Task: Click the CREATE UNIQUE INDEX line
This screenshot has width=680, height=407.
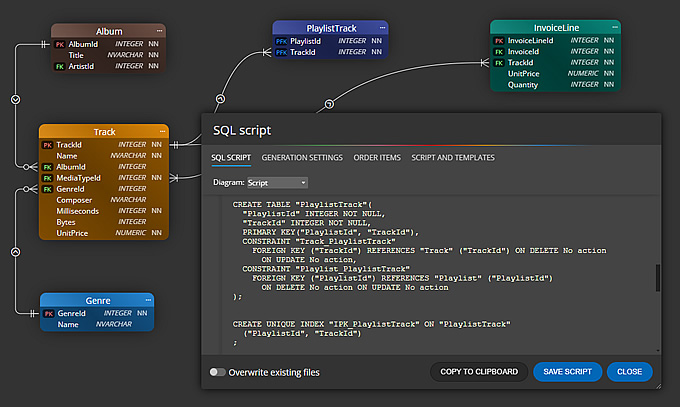Action: (x=371, y=324)
